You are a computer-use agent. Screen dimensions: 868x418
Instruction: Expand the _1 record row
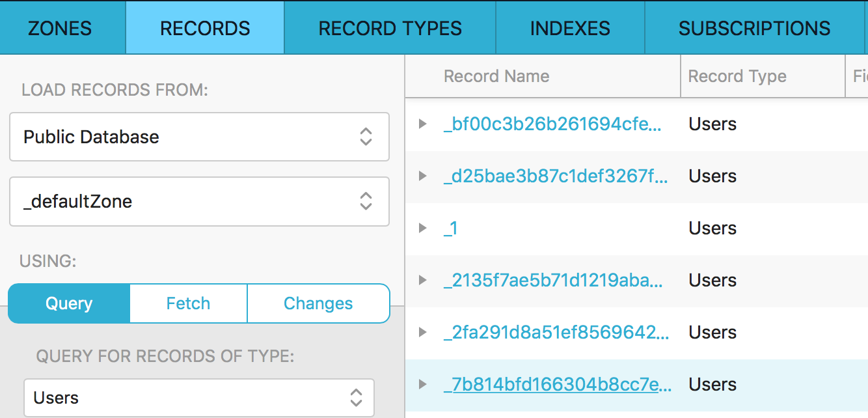[x=423, y=228]
